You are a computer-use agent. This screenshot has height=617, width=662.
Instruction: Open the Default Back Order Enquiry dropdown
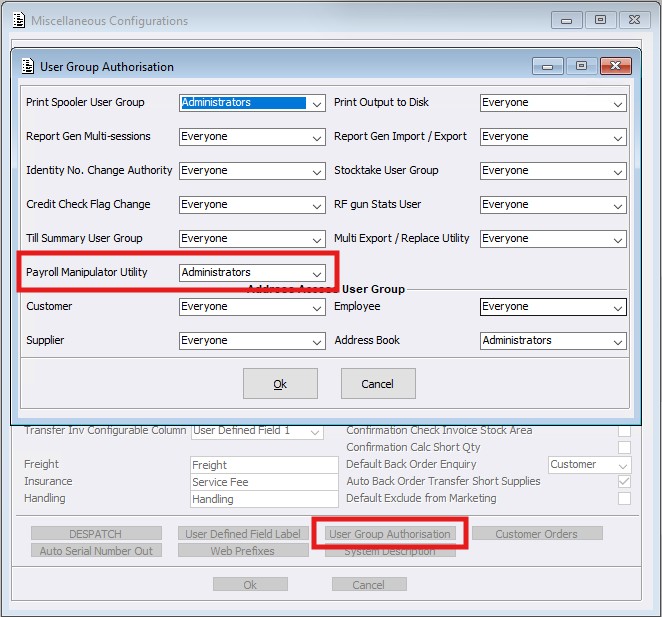623,465
